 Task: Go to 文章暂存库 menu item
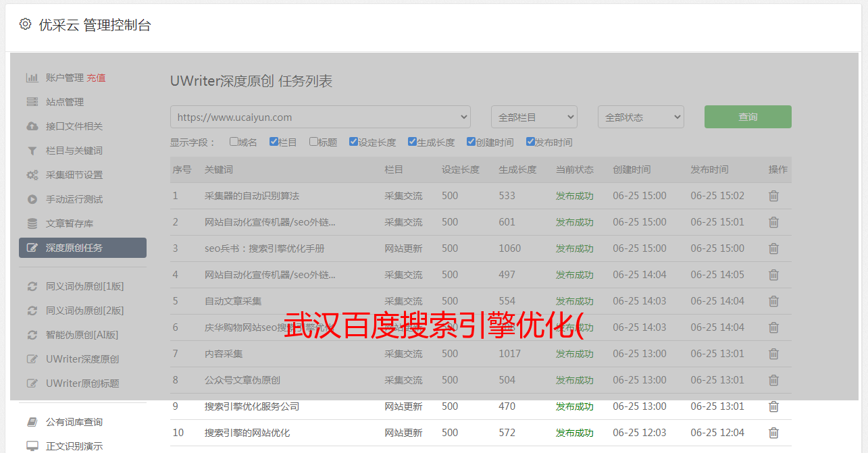(70, 223)
